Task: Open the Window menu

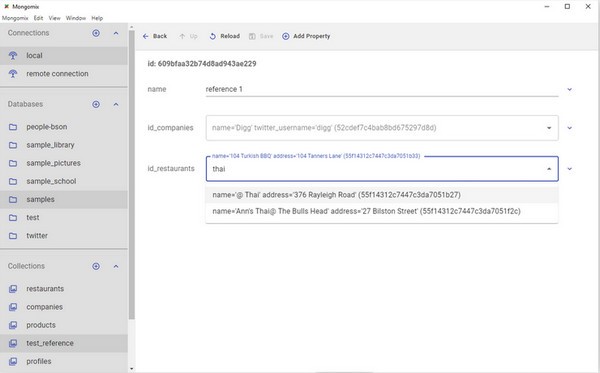Action: coord(76,18)
